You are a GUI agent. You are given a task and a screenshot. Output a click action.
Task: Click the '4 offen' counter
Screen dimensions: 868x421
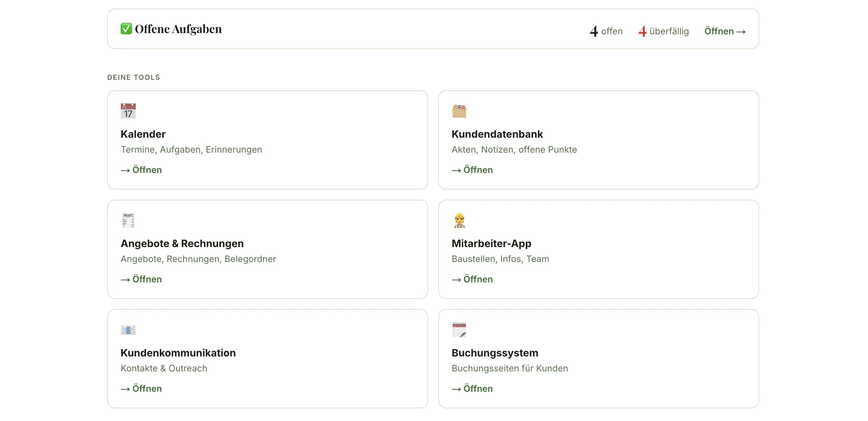(x=606, y=31)
